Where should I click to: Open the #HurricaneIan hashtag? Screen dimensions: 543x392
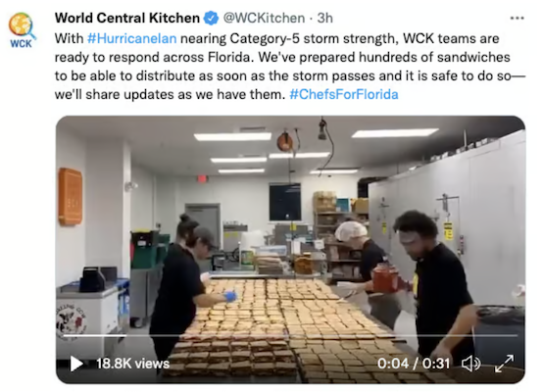pos(132,38)
